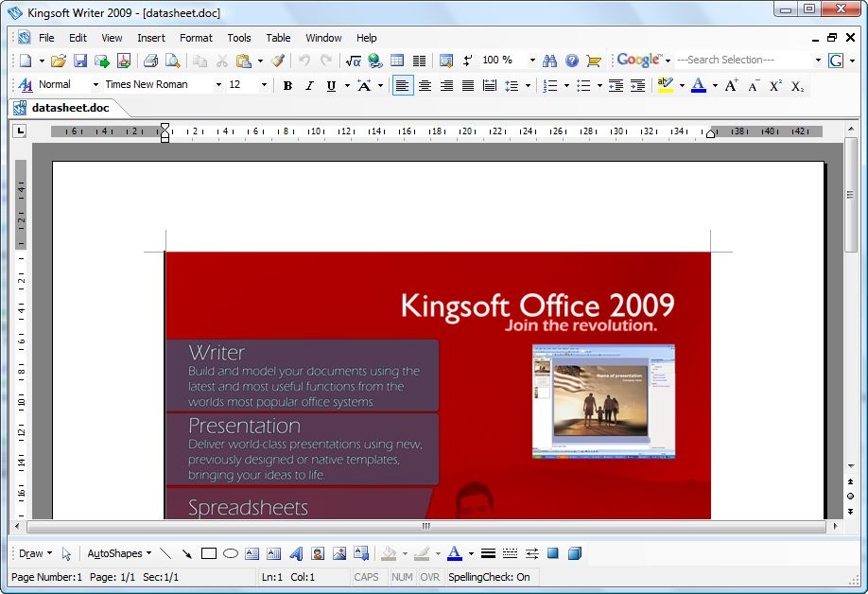Insert table icon in toolbar
868x594 pixels.
click(x=397, y=61)
